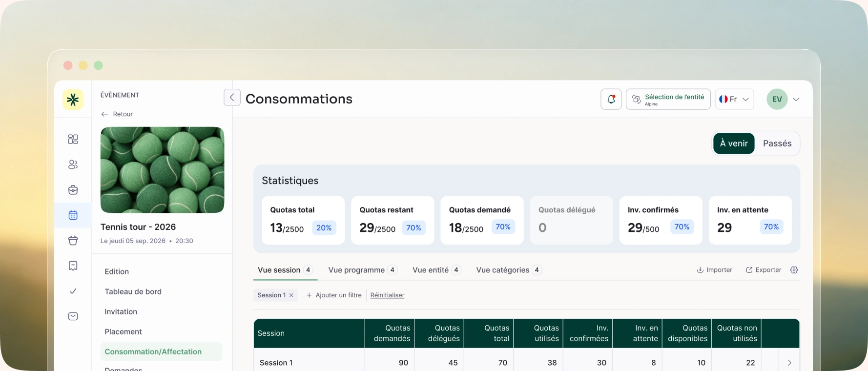Click the Inv. confirmés statistics card
Image resolution: width=868 pixels, height=371 pixels.
tap(661, 220)
